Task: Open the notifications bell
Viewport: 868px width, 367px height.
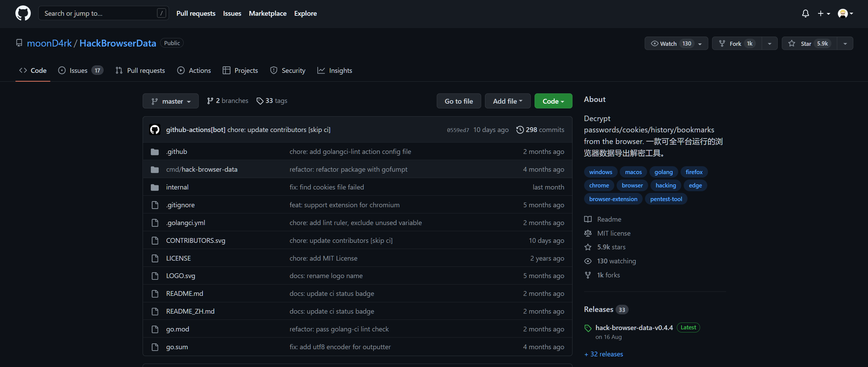Action: (805, 13)
